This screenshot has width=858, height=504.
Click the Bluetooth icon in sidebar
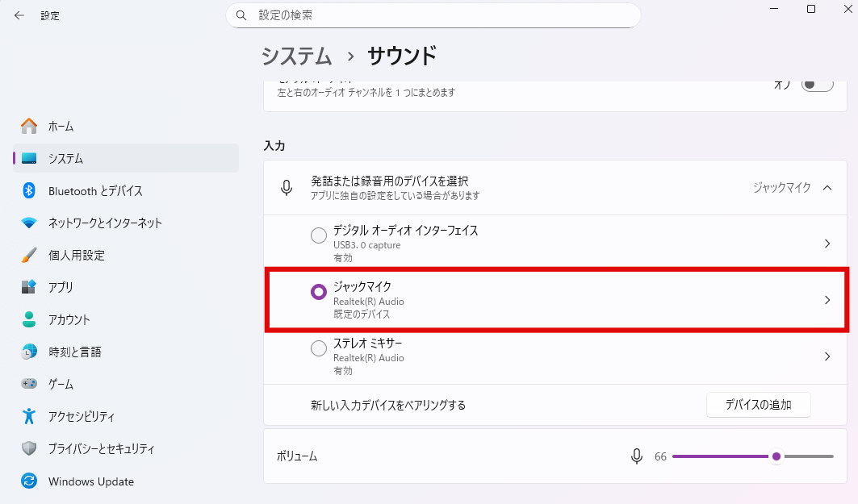tap(29, 190)
